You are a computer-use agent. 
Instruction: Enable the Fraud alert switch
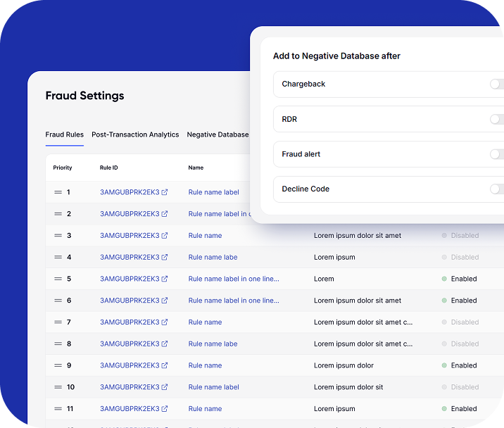[x=497, y=154]
